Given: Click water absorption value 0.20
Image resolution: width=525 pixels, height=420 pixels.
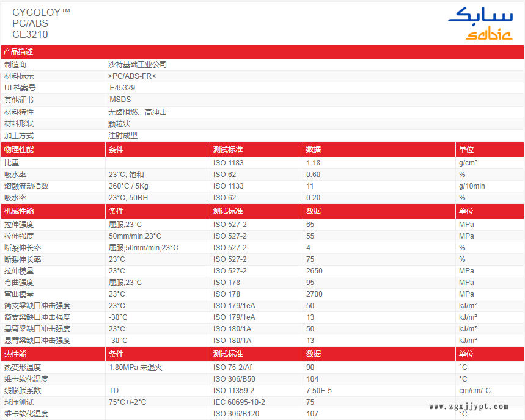Looking at the screenshot, I should click(314, 198).
